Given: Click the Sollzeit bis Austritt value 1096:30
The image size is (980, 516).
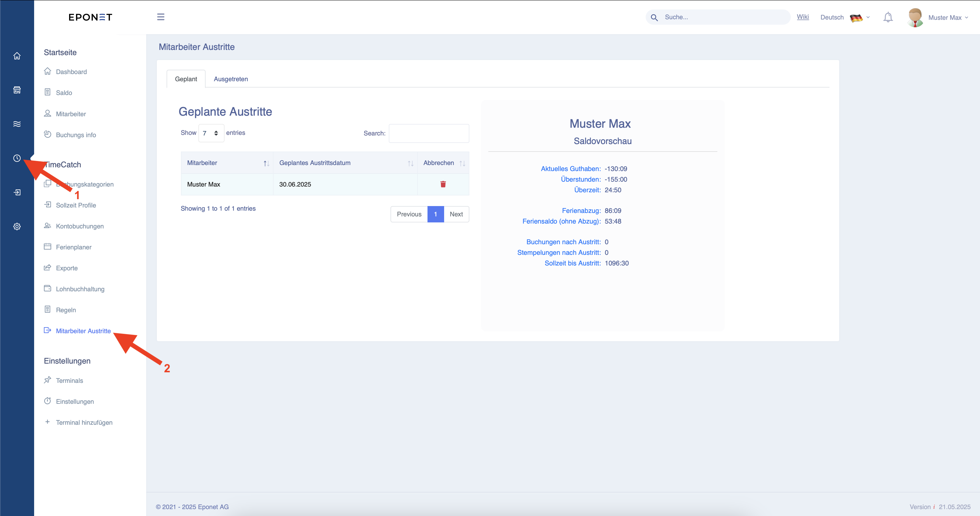Looking at the screenshot, I should [x=616, y=263].
